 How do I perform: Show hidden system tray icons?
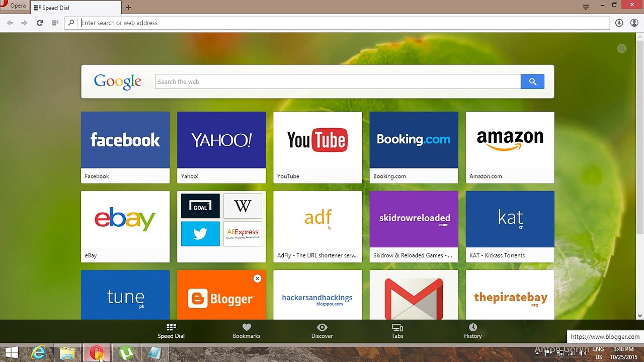537,353
